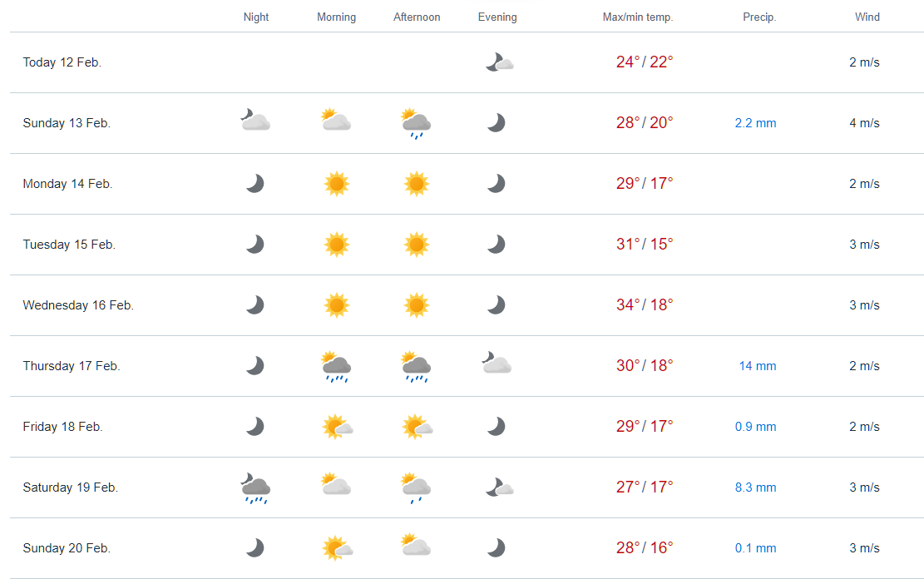Image resolution: width=924 pixels, height=579 pixels.
Task: Click Sunday 13 Feb. afternoon rain-shower icon
Action: point(416,123)
